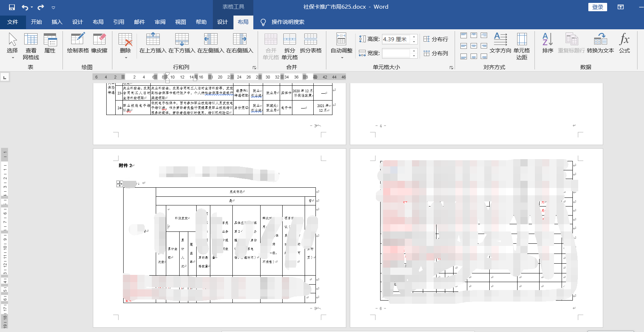Select align top center cell alignment
644x332 pixels.
pos(474,35)
